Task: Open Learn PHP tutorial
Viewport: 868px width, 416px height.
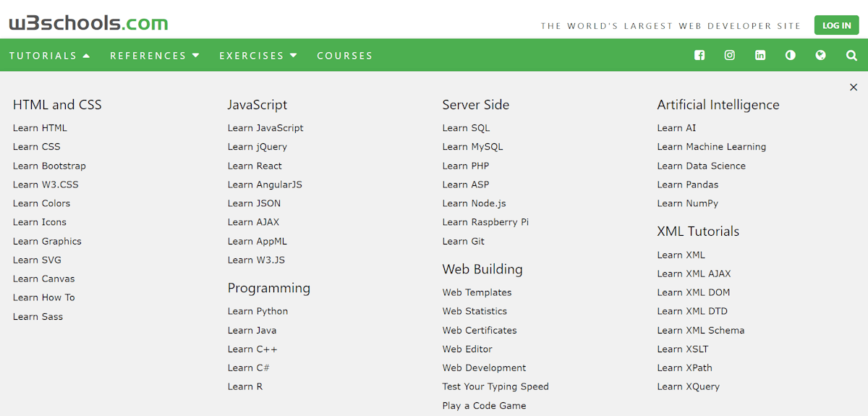Action: (466, 166)
